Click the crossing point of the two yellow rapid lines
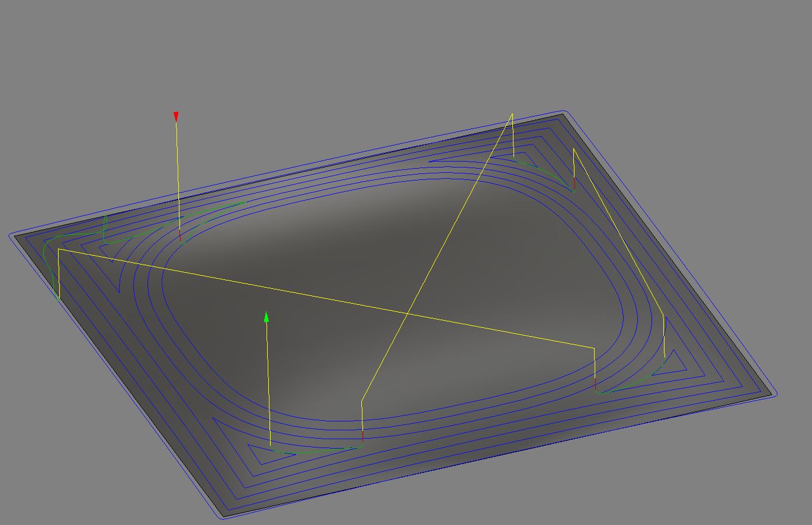Image resolution: width=812 pixels, height=525 pixels. [x=407, y=313]
